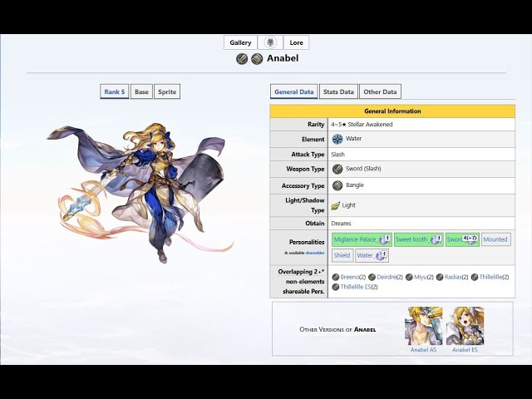The height and width of the screenshot is (399, 532).
Task: Click the share badge on Miglance Palace
Action: tap(385, 239)
